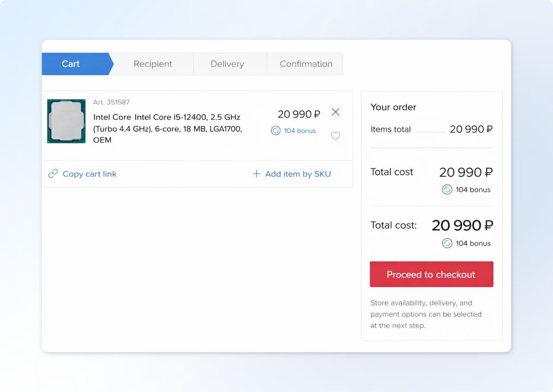Screen dimensions: 553x392
Task: Select the Confirmation step tab
Action: [x=306, y=64]
